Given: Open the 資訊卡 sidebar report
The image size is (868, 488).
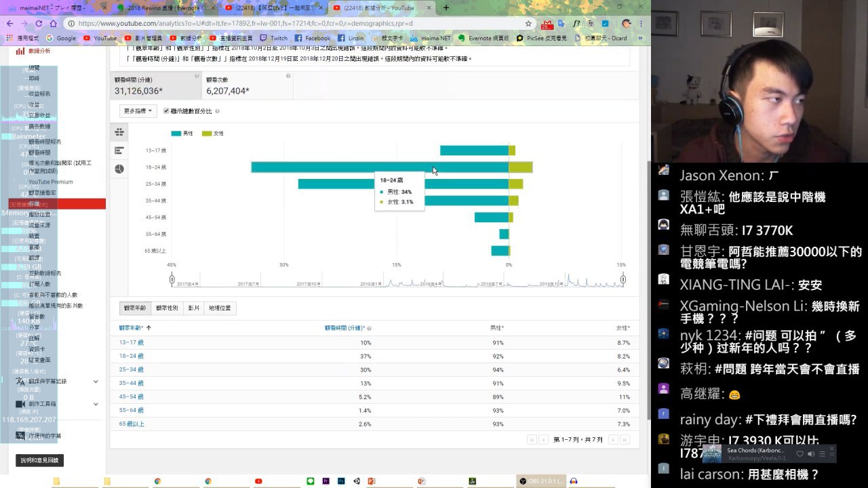Looking at the screenshot, I should 37,350.
